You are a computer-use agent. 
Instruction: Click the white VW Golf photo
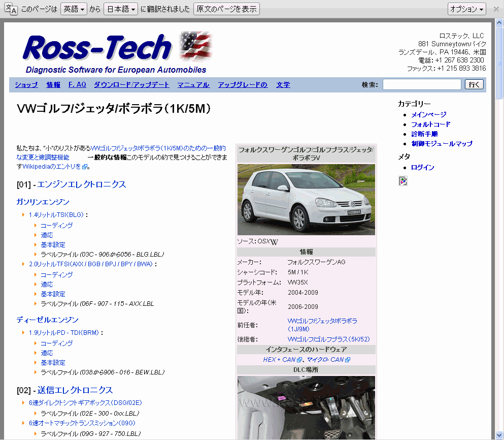(306, 200)
